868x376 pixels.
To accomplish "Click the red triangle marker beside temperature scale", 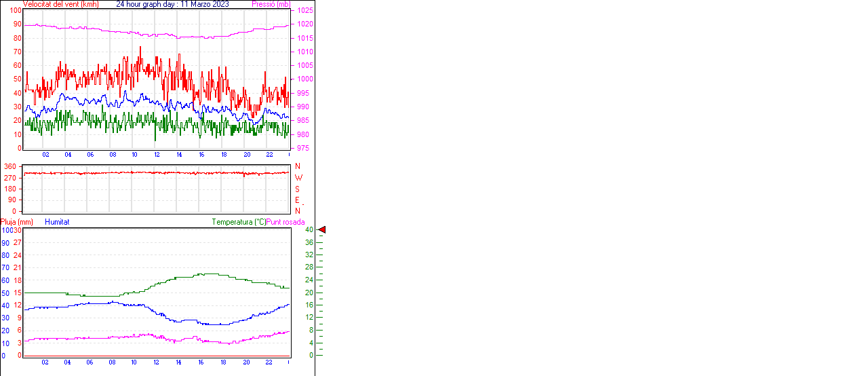I will point(322,230).
